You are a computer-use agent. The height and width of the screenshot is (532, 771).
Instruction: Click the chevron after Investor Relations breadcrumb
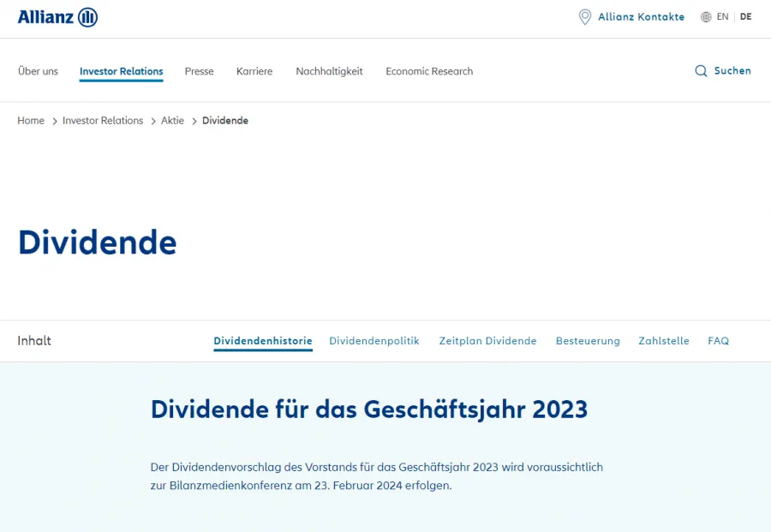point(152,121)
